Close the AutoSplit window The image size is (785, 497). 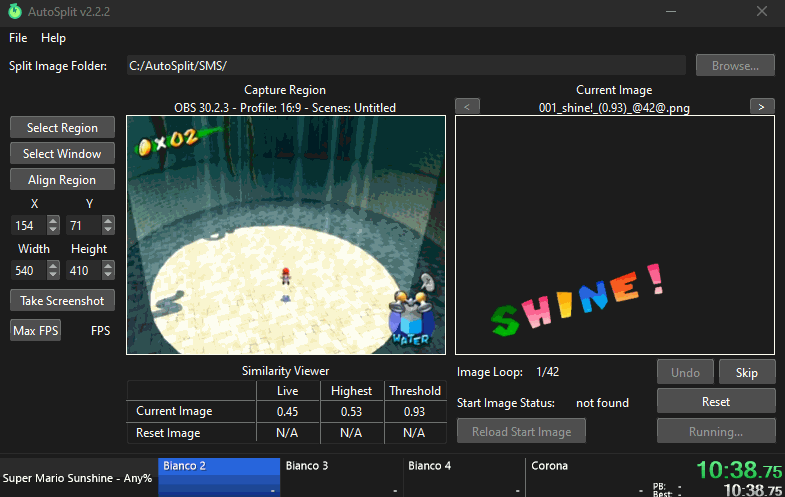(762, 11)
